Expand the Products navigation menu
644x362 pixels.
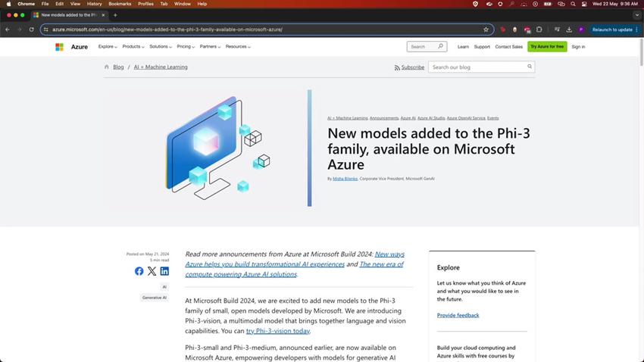[133, 47]
